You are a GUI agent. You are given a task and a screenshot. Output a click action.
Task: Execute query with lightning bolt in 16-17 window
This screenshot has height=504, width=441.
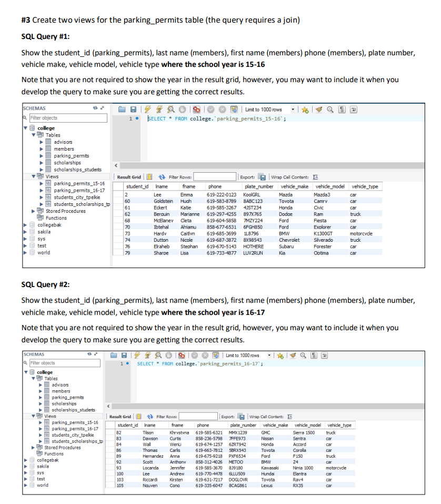pos(137,355)
